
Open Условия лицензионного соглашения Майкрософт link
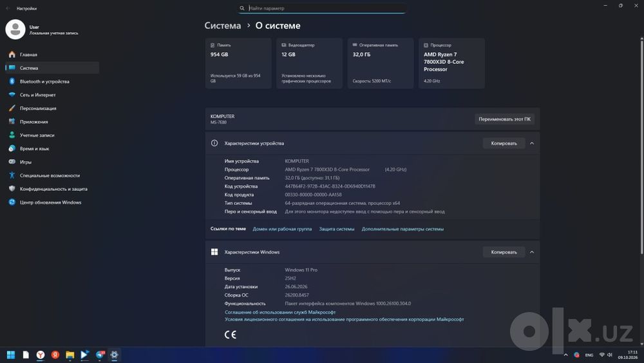[344, 319]
